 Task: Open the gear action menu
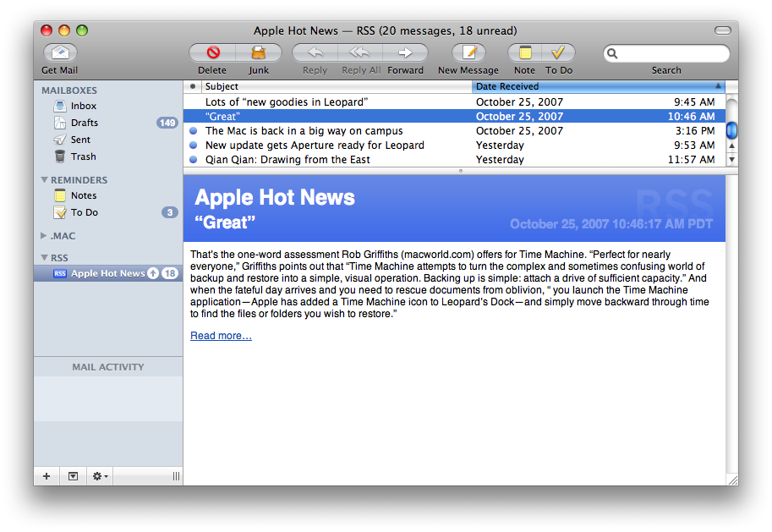click(100, 476)
